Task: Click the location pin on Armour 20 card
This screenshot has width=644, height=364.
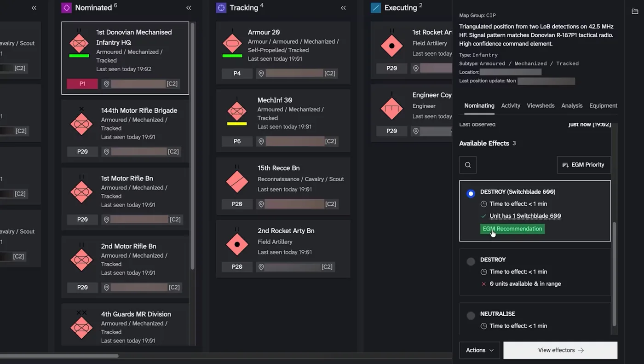Action: [261, 73]
